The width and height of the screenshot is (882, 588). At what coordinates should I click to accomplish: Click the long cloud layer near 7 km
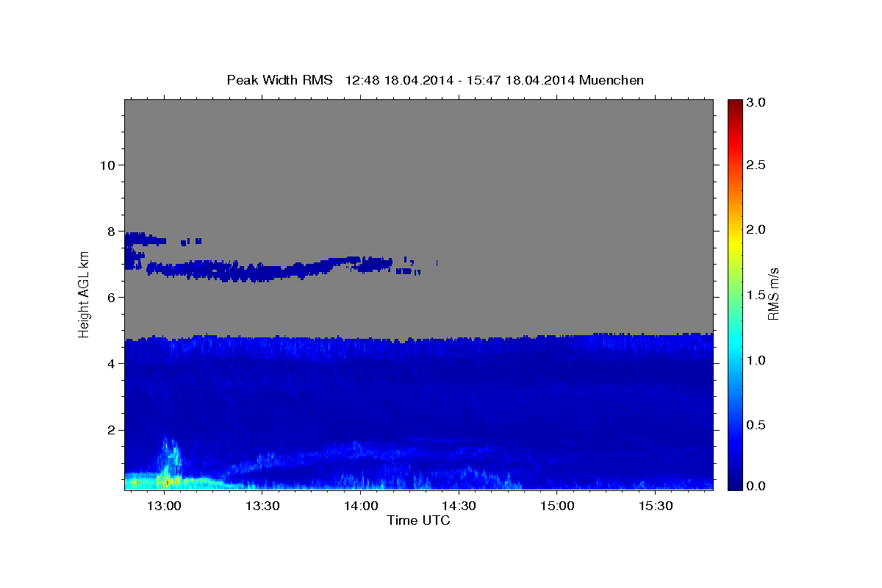click(x=283, y=268)
